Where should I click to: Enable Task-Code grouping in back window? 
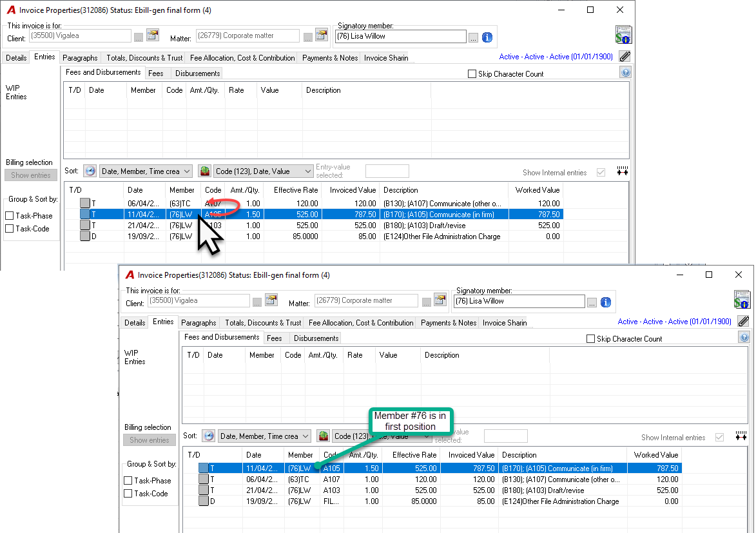pos(9,229)
